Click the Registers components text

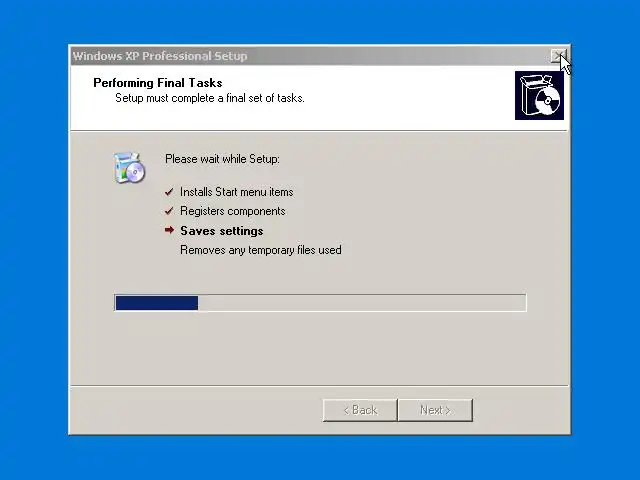[233, 211]
